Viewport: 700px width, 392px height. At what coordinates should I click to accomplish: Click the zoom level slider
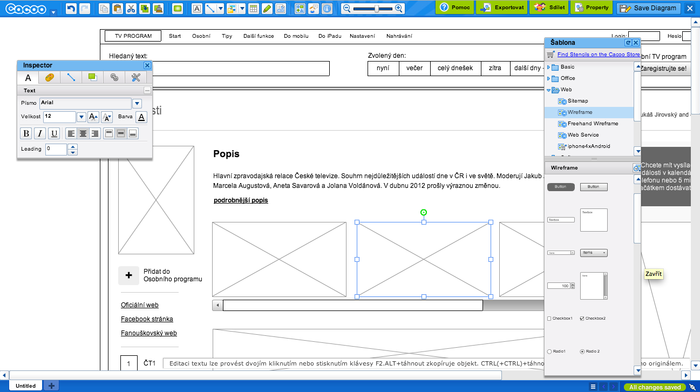377,8
